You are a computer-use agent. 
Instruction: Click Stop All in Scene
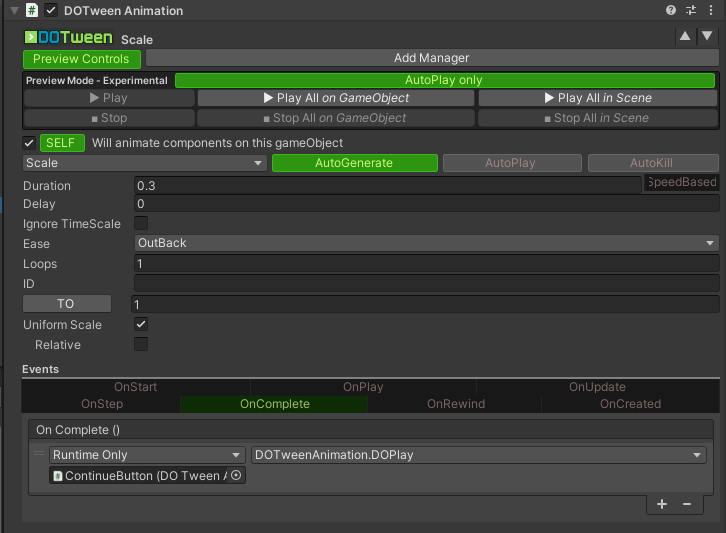598,118
